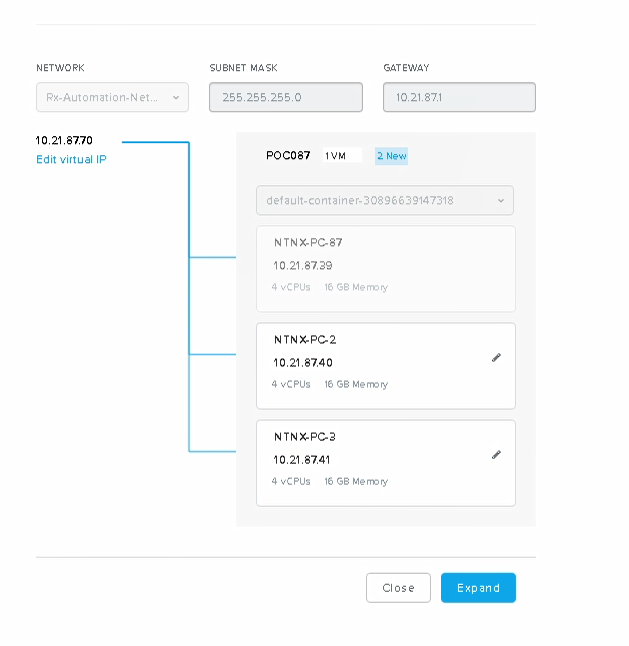Click the IP address 10.21.87.39
Viewport: 629px width, 646px height.
tap(303, 266)
